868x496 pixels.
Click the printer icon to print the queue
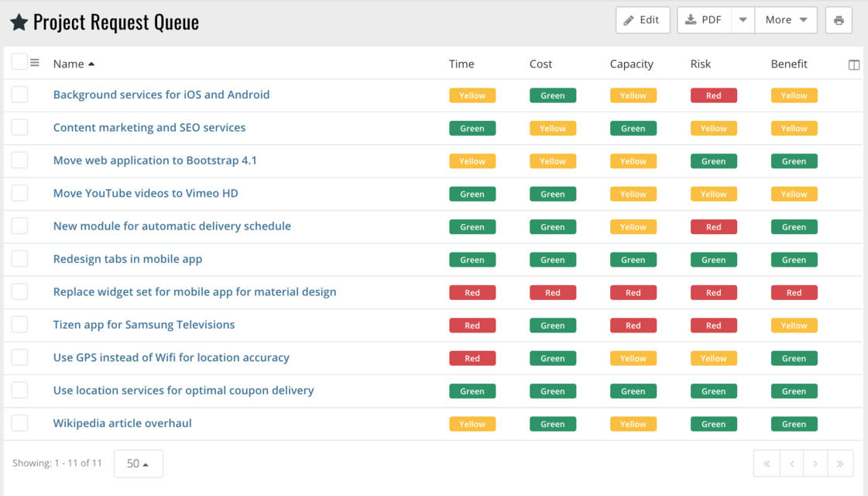click(839, 20)
